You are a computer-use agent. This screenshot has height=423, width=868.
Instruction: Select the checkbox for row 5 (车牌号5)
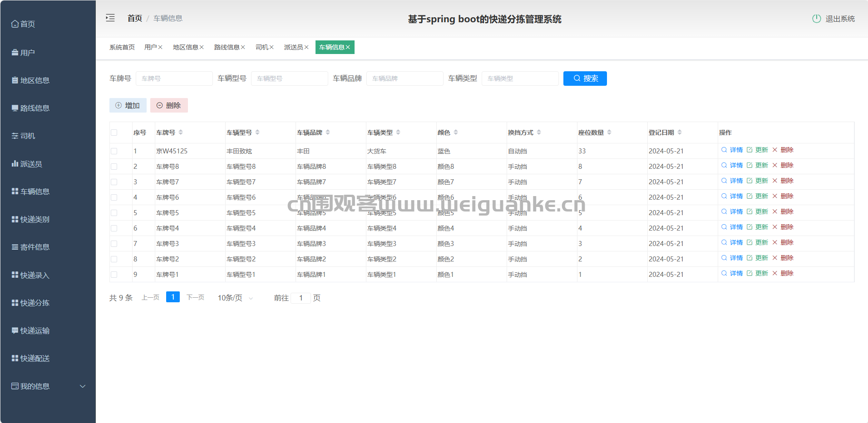(114, 213)
